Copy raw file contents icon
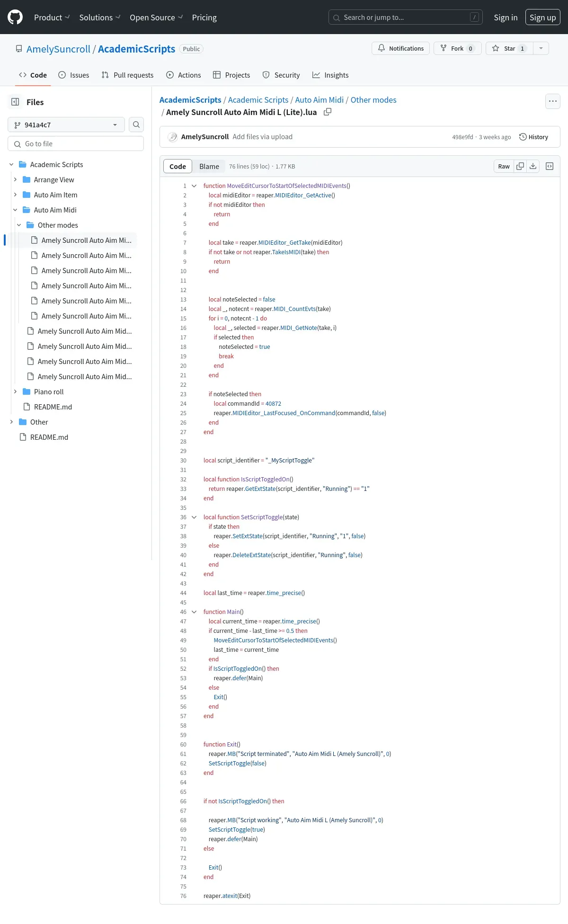 [520, 166]
